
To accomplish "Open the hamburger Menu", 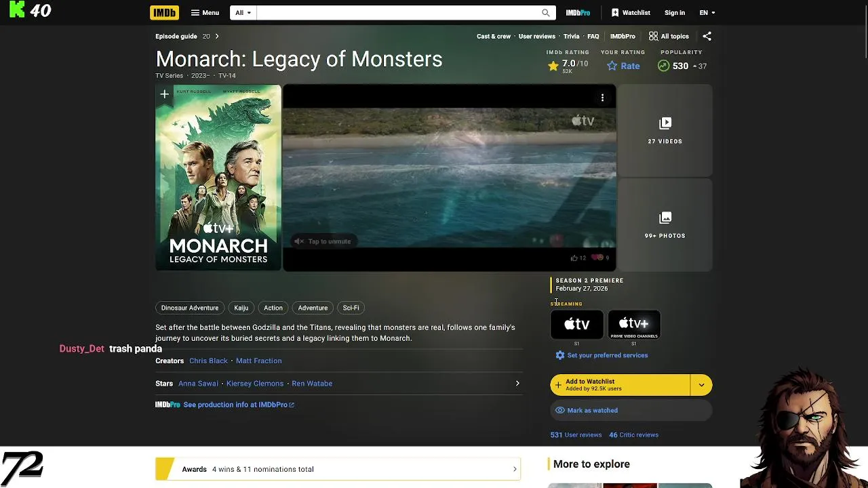I will tap(205, 12).
